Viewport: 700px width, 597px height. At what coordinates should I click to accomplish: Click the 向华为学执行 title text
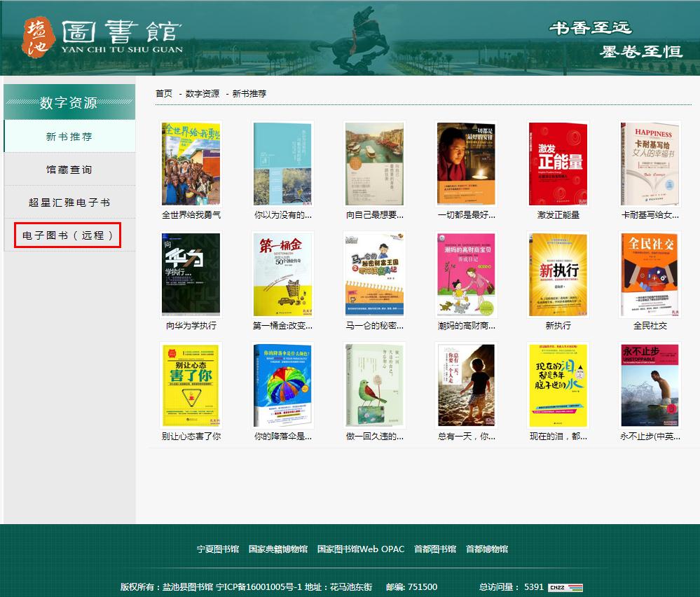tap(191, 326)
